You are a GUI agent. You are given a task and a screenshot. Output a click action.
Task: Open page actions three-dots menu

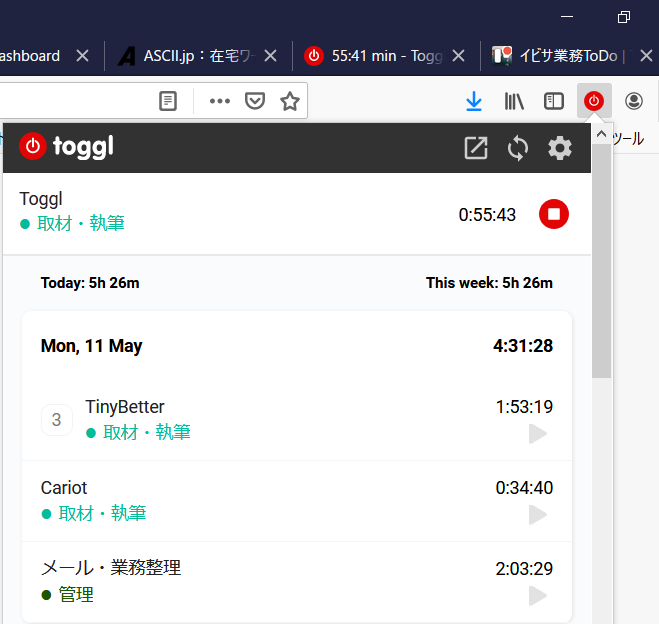[x=220, y=101]
